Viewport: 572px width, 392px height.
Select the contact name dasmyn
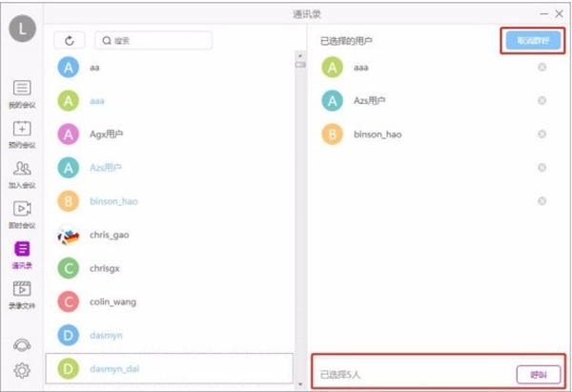click(106, 335)
